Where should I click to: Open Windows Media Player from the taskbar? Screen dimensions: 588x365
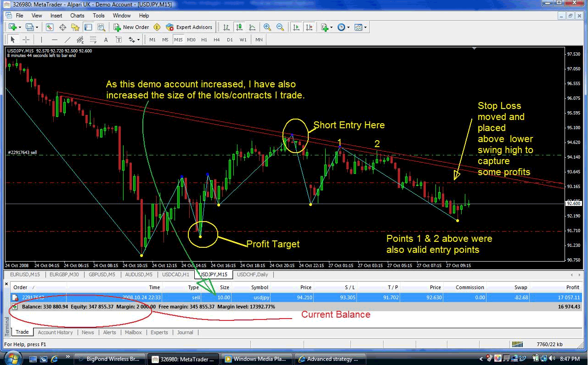(256, 359)
